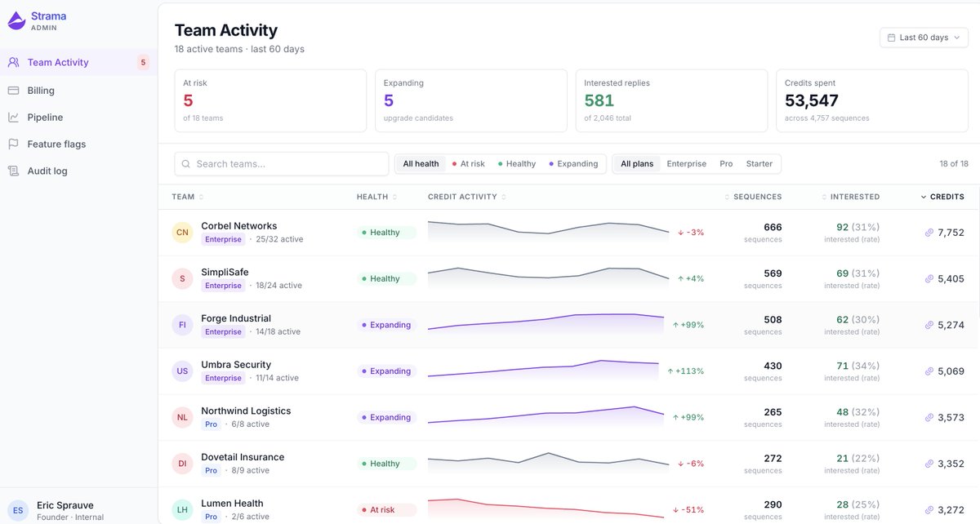Image resolution: width=980 pixels, height=524 pixels.
Task: Click the 18 of 18 count text
Action: 954,164
